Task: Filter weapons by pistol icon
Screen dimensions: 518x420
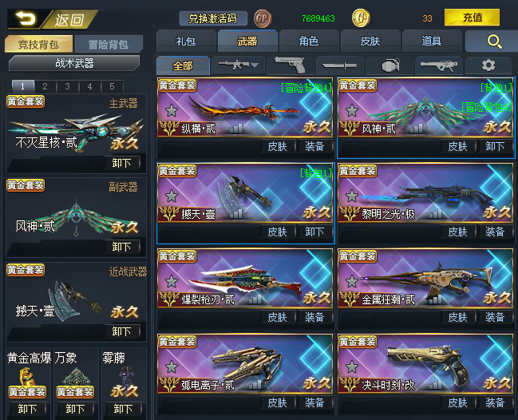Action: [290, 65]
